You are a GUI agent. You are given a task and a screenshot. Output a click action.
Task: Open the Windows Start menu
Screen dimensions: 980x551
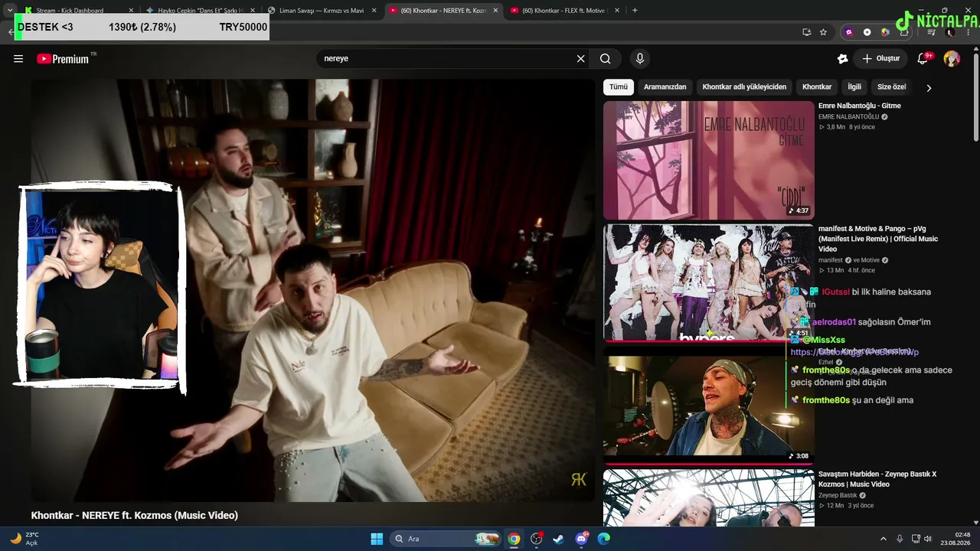(377, 539)
